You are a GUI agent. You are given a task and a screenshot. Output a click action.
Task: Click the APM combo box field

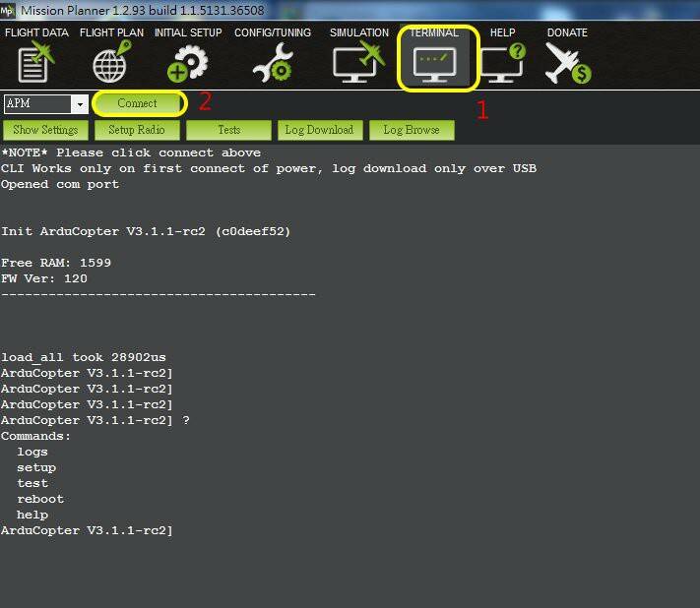click(x=46, y=104)
